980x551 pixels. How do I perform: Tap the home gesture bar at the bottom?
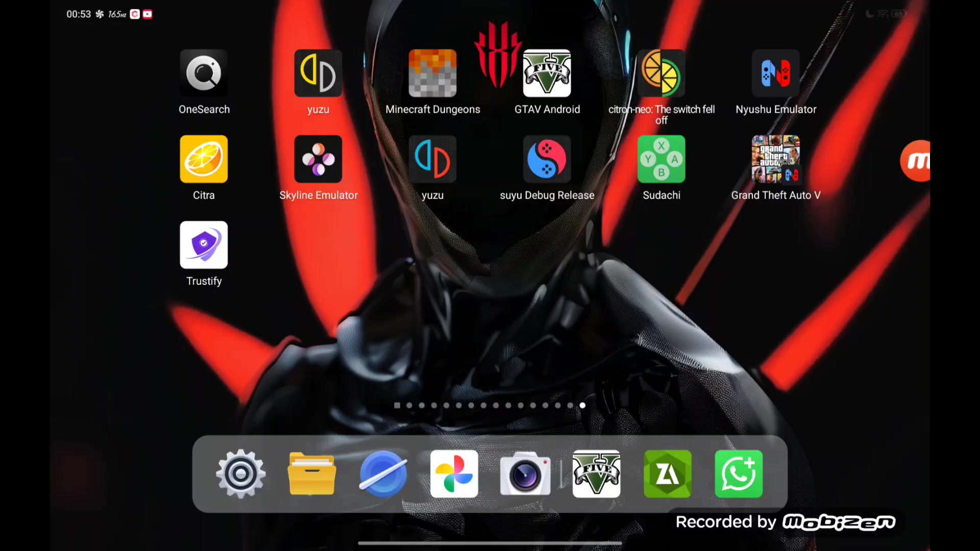(490, 543)
